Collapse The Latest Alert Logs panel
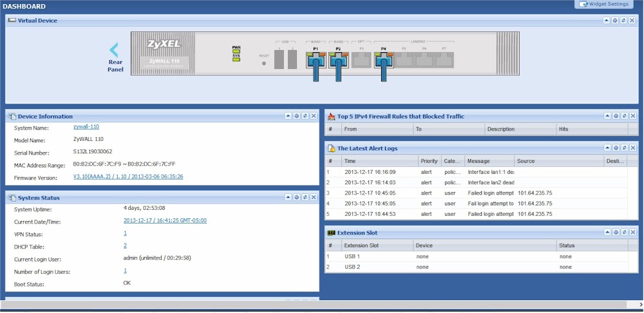Viewport: 644px width, 313px height. click(x=607, y=148)
